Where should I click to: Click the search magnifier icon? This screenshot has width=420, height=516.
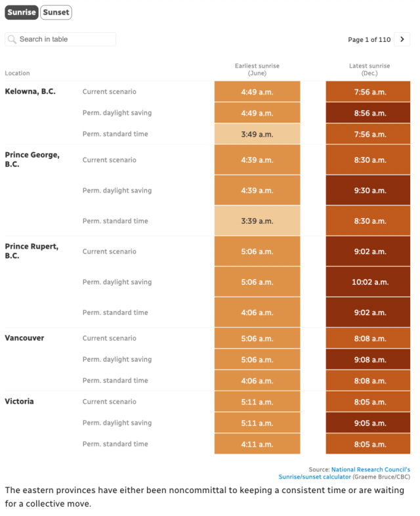click(12, 39)
